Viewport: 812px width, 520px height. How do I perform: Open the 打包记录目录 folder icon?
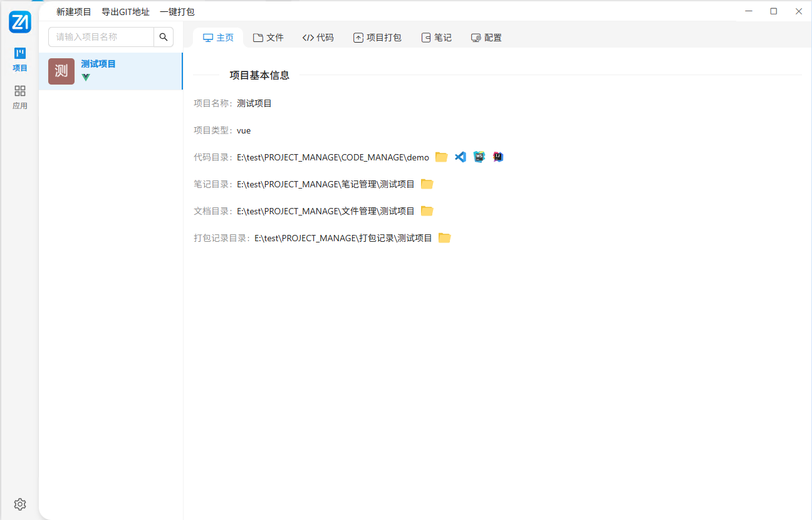point(444,238)
